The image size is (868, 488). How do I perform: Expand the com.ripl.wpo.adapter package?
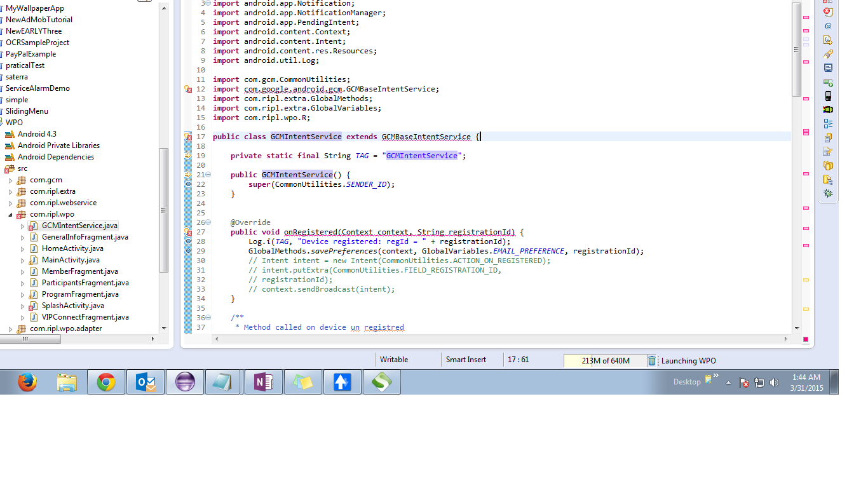(x=10, y=329)
